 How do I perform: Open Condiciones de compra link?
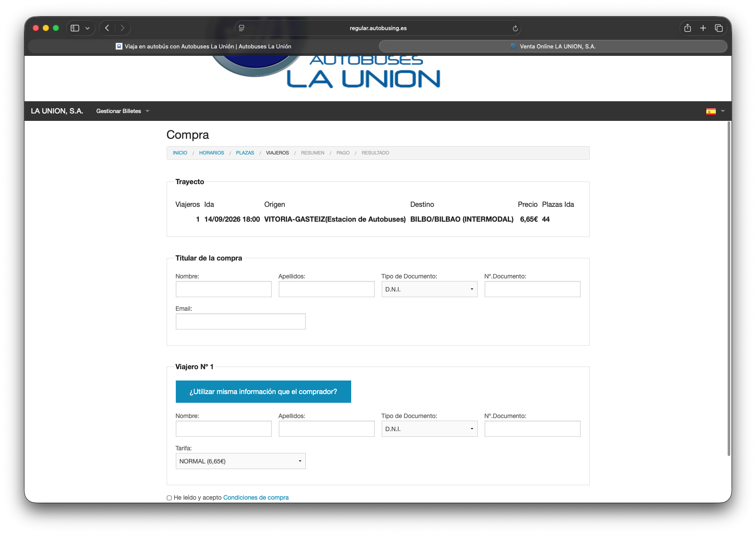(x=256, y=497)
